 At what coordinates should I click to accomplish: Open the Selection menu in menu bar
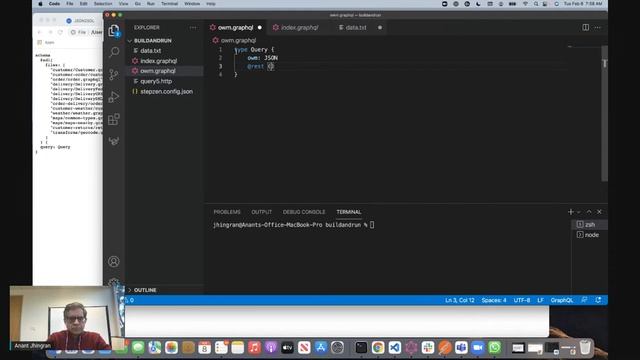tap(103, 4)
